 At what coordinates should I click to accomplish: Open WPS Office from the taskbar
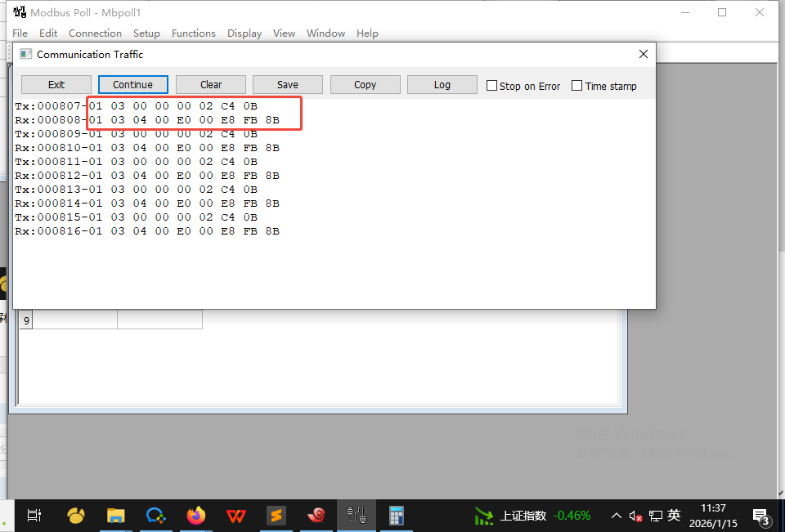235,516
